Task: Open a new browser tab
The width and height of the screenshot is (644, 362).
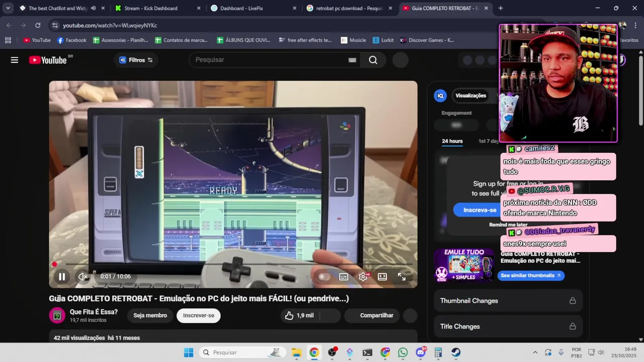Action: (x=500, y=8)
